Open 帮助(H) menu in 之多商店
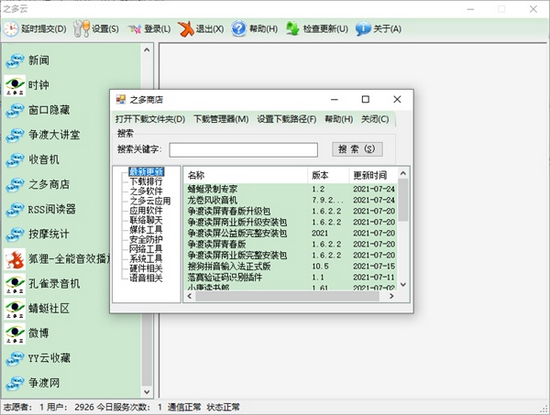The height and width of the screenshot is (415, 550). [x=339, y=119]
